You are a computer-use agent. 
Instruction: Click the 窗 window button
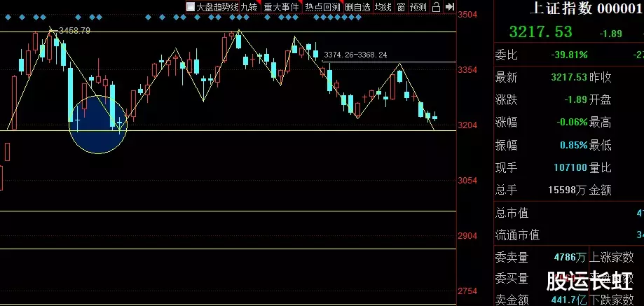(x=401, y=7)
